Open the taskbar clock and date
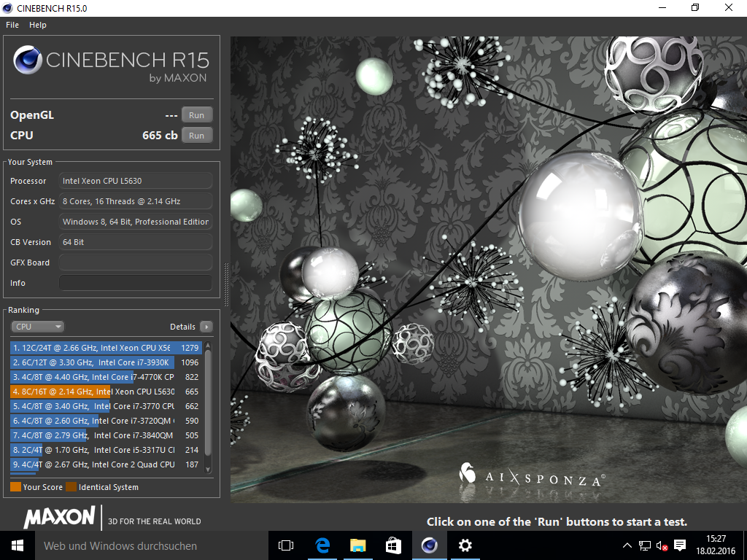Viewport: 747px width, 560px height. click(716, 545)
